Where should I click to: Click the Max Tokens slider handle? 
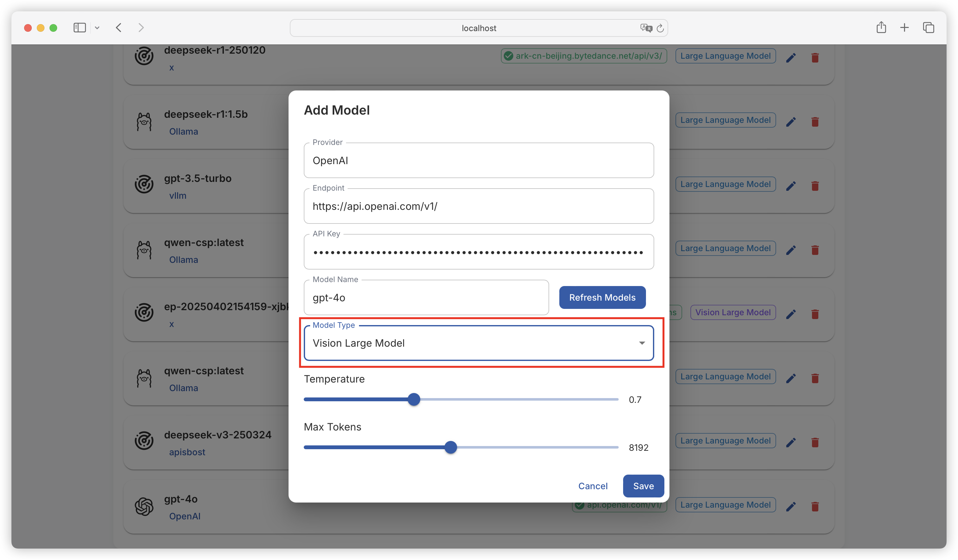(x=450, y=447)
